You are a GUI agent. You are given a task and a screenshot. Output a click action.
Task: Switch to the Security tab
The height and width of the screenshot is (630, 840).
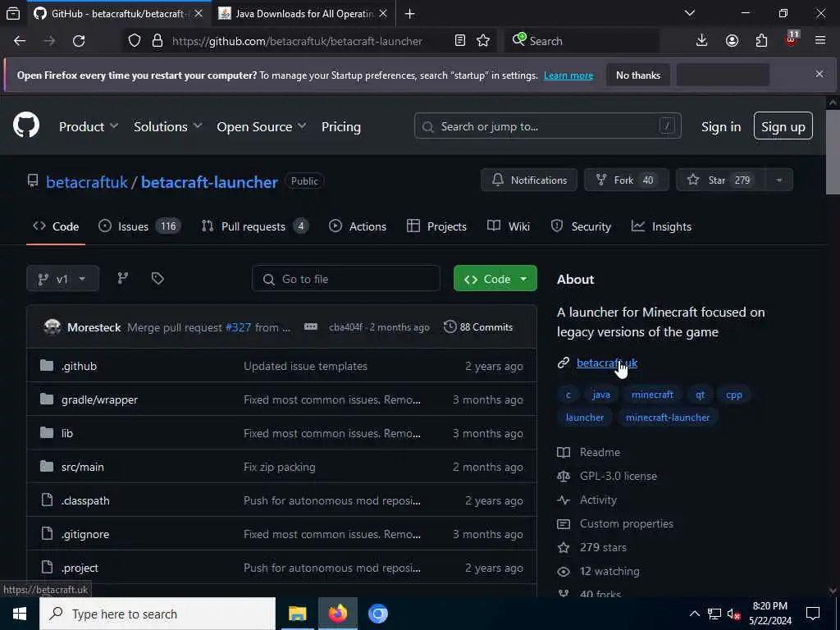click(x=581, y=226)
